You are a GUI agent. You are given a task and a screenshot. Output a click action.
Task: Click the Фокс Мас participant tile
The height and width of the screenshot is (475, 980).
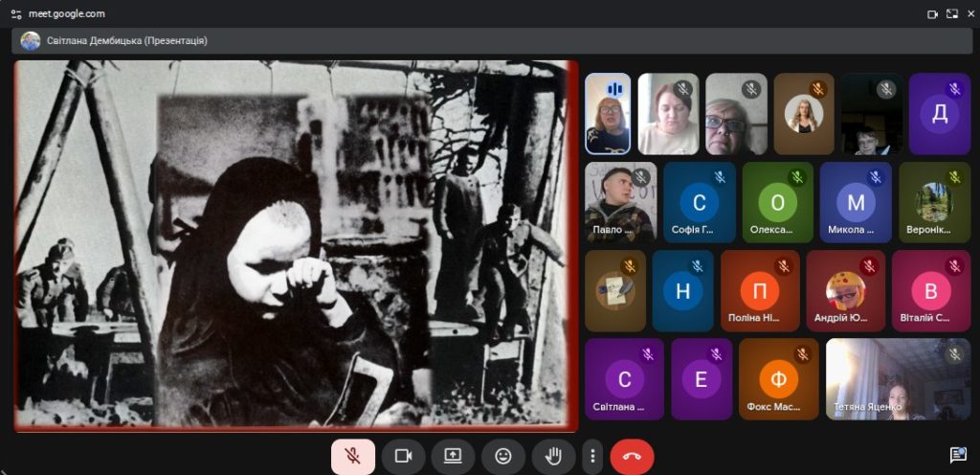(778, 379)
